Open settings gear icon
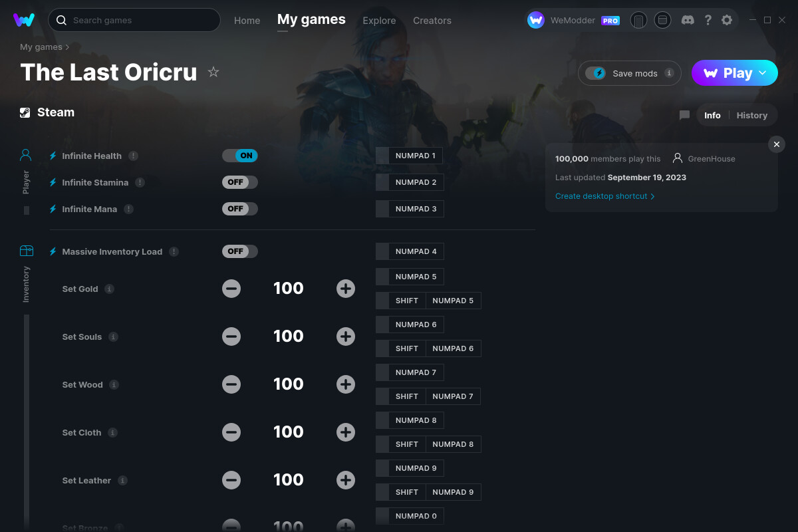The width and height of the screenshot is (798, 532). (727, 20)
